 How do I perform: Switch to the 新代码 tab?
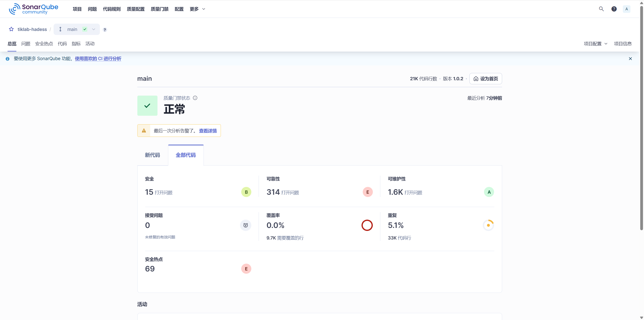(152, 155)
